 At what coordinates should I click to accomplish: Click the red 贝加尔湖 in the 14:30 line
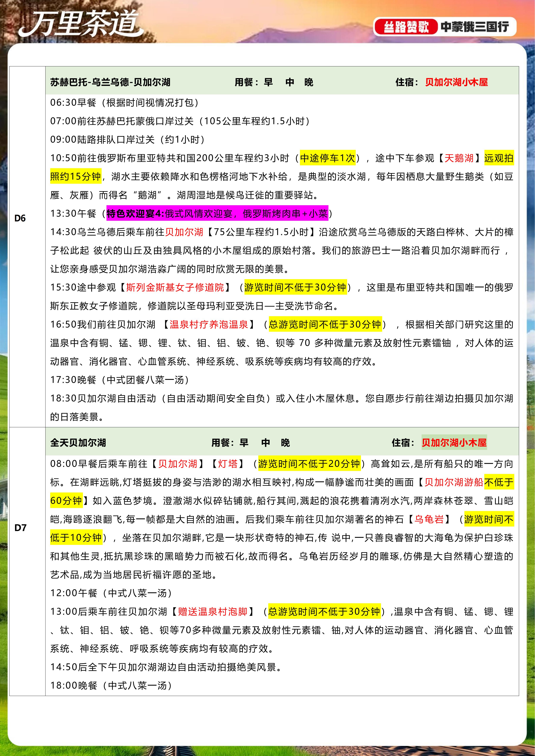pos(184,232)
